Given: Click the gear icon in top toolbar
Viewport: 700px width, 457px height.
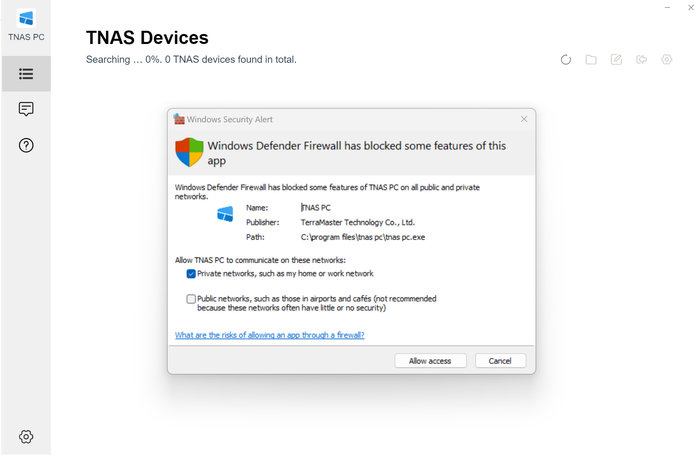Looking at the screenshot, I should point(666,60).
